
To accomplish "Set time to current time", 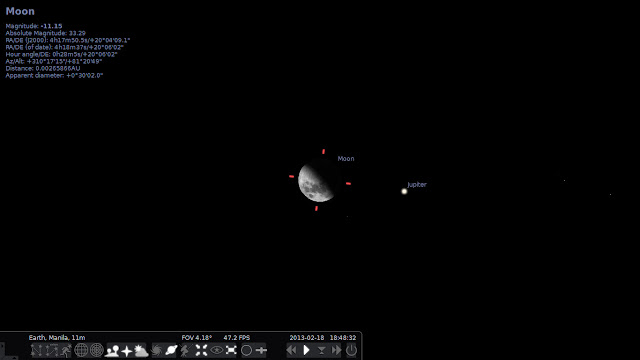I will click(x=322, y=350).
